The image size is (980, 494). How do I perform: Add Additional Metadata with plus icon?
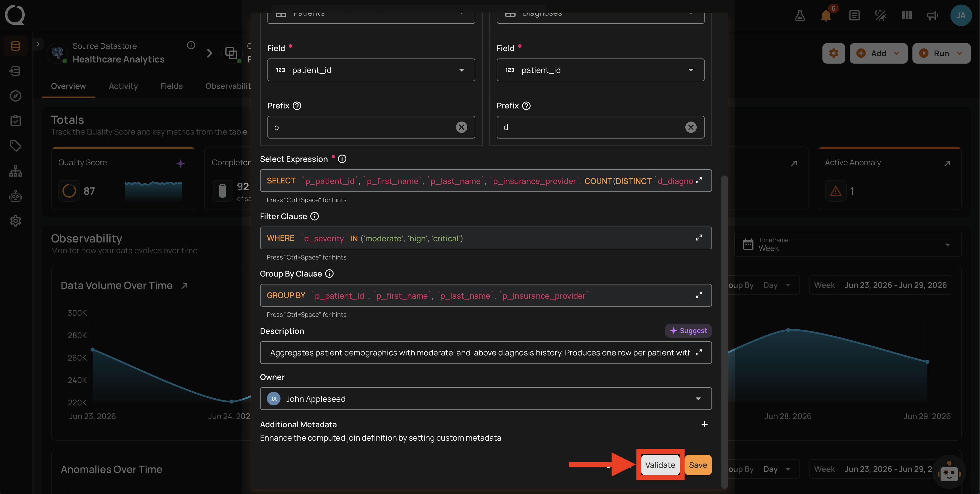point(705,424)
